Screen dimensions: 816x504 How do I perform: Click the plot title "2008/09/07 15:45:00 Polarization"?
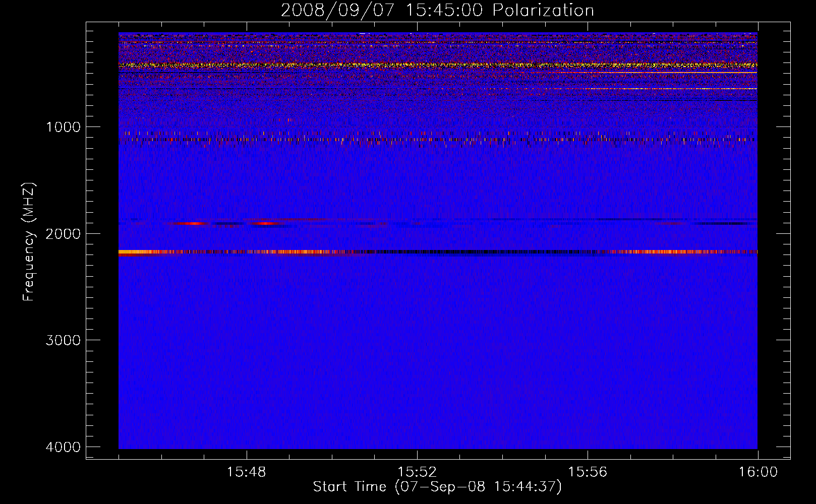pos(437,10)
